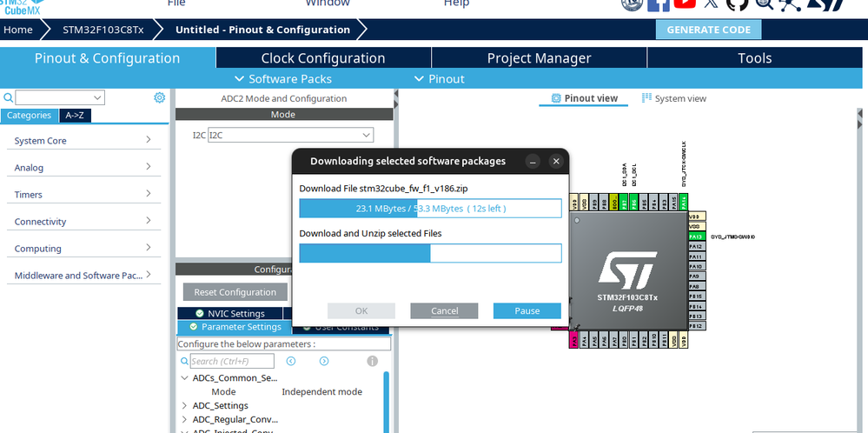Viewport: 868px width, 433px height.
Task: Go to previous search result arrow
Action: (x=290, y=361)
